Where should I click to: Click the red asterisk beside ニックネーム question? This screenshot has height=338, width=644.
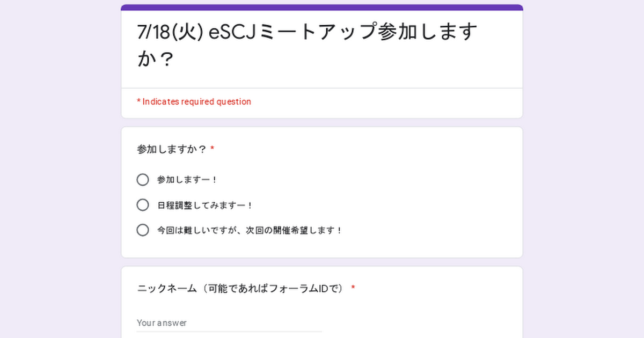(x=353, y=289)
